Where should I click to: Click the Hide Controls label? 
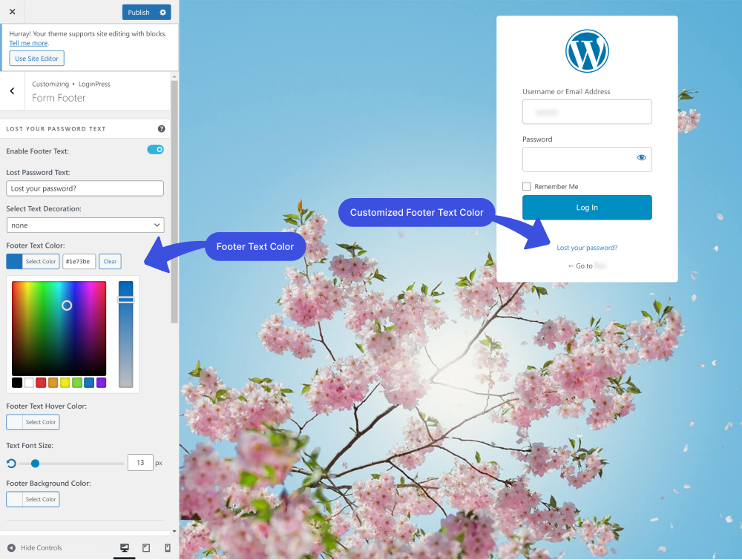(41, 547)
